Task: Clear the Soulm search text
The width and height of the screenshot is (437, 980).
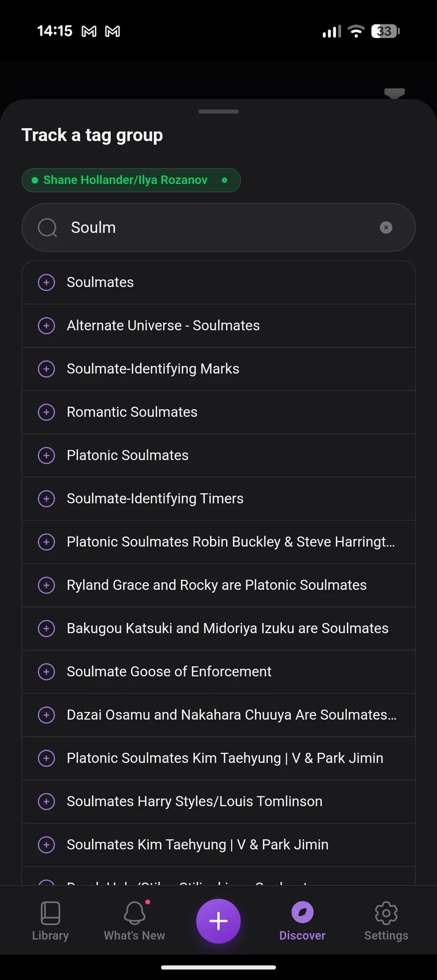Action: coord(386,228)
